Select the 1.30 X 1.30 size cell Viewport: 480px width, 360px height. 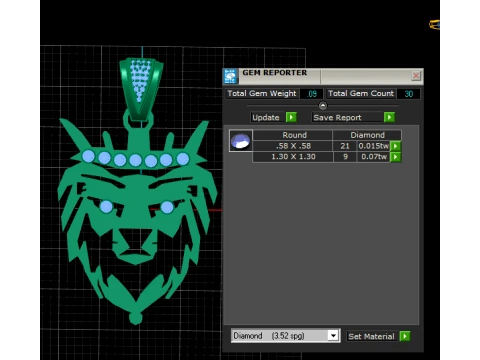[293, 157]
